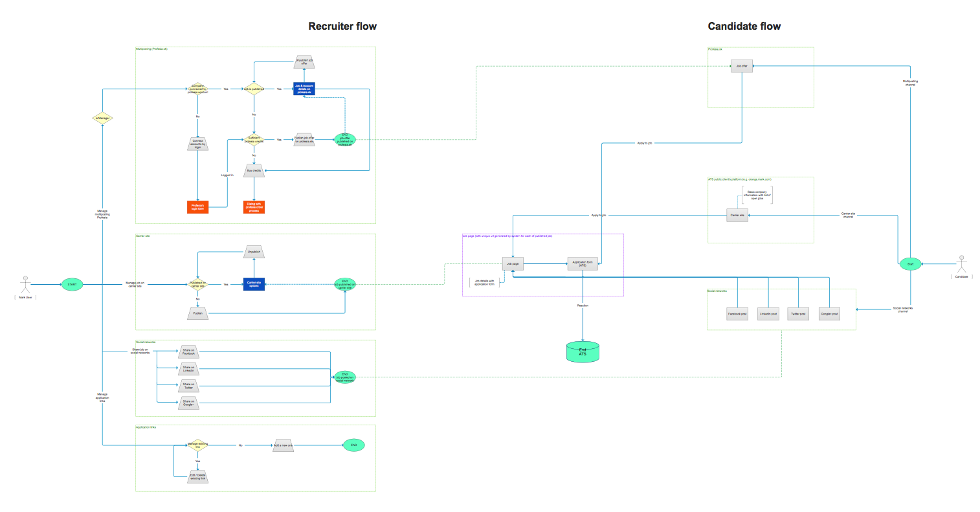
Task: Select the 'Share on Google+' step
Action: pos(188,403)
